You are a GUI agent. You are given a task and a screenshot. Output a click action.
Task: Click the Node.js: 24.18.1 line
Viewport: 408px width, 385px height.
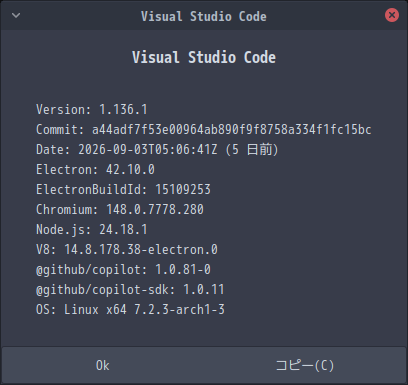pos(92,230)
